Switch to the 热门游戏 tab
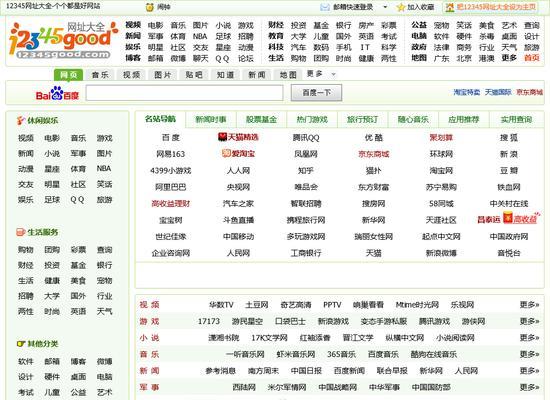 312,120
